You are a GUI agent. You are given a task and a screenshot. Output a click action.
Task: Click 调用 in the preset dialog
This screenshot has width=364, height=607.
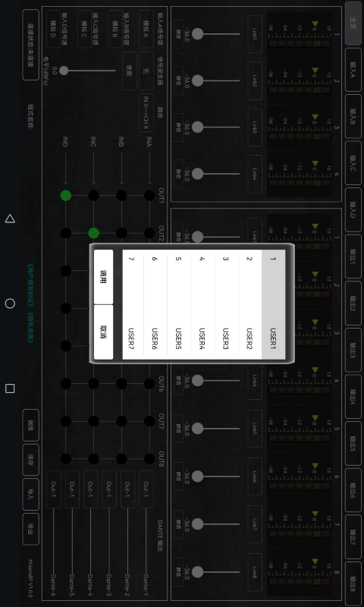pyautogui.click(x=104, y=277)
